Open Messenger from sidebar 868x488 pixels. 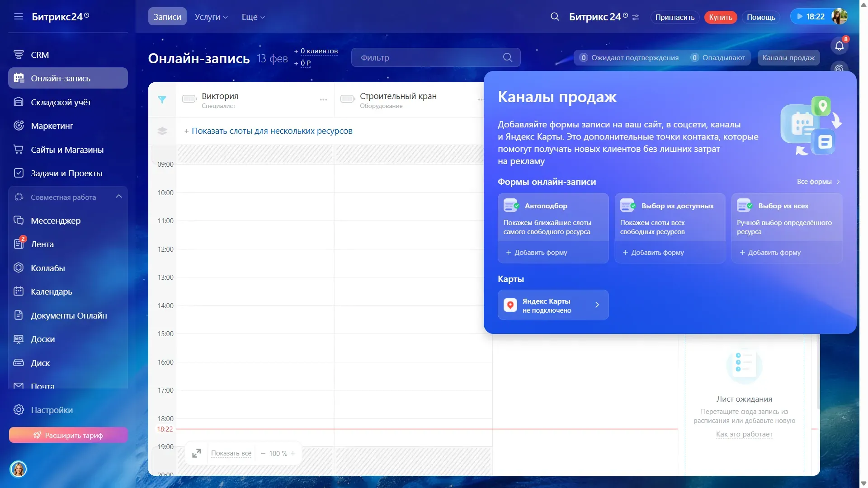56,221
